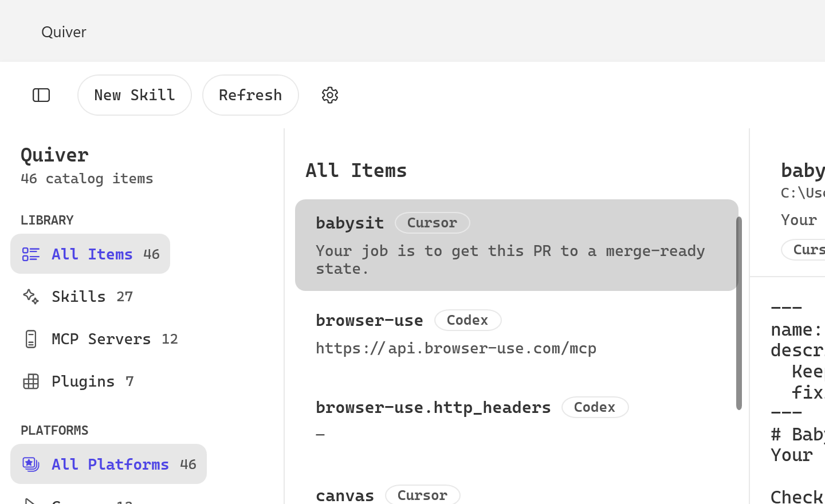
Task: Click the Skills sparkle icon
Action: 31,297
